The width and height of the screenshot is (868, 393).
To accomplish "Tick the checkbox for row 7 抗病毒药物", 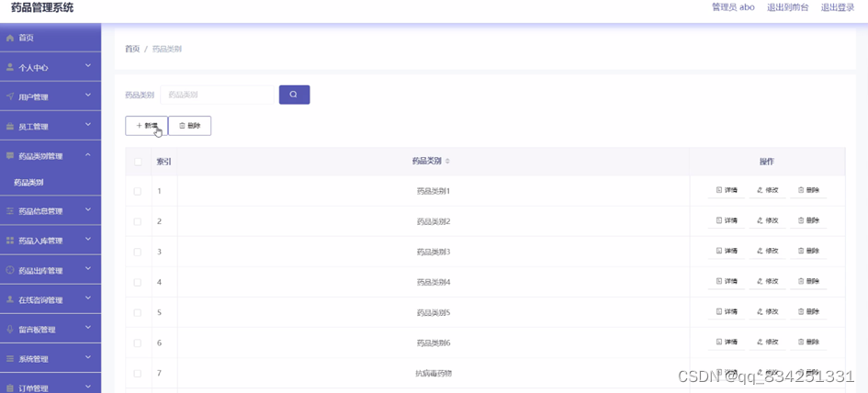I will [138, 374].
